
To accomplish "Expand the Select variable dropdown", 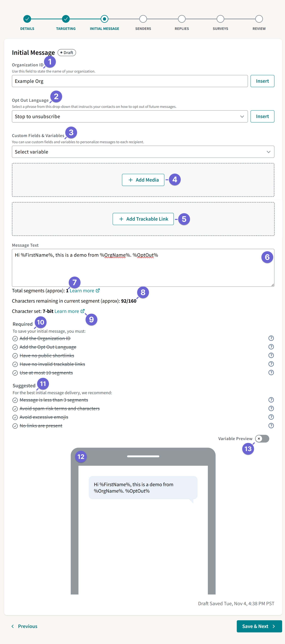I will coord(268,152).
